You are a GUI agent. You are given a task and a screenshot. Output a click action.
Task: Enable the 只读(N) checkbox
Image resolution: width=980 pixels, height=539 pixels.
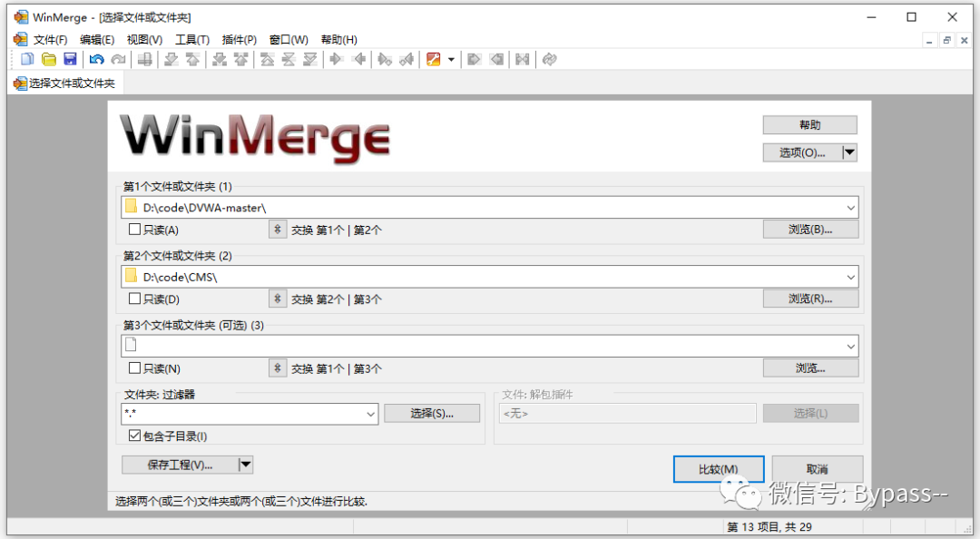click(x=134, y=368)
